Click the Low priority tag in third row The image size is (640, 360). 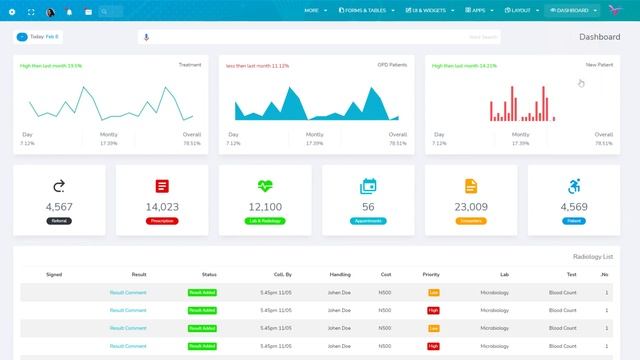[433, 328]
